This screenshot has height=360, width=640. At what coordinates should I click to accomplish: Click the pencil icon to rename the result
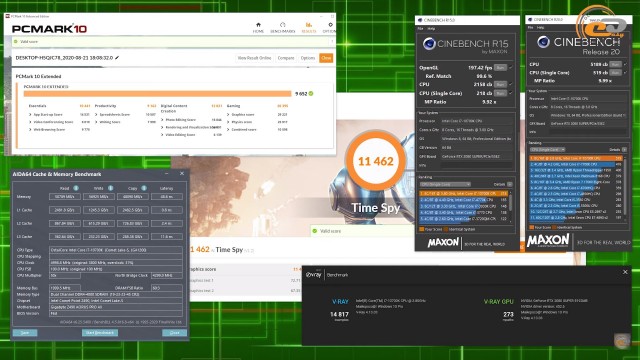[117, 58]
